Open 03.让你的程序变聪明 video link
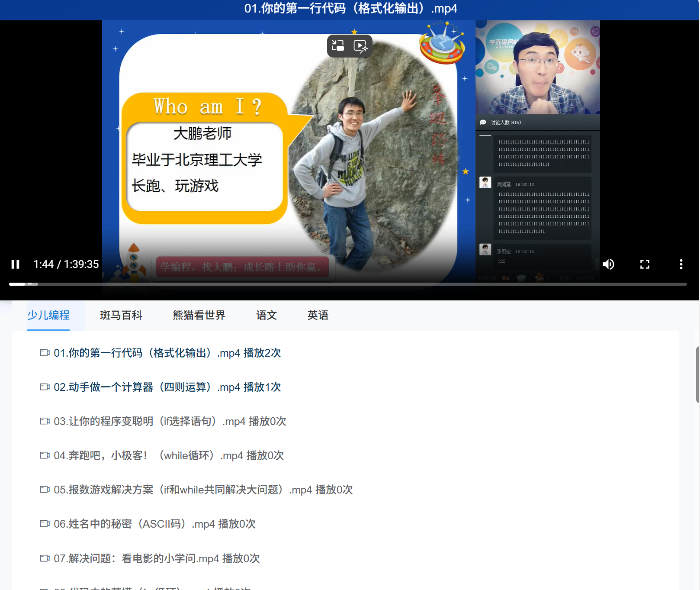Image resolution: width=700 pixels, height=590 pixels. (170, 421)
